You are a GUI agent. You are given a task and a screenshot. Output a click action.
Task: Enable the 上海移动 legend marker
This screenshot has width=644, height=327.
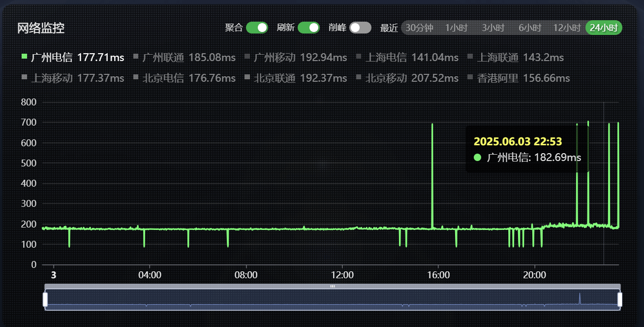point(25,77)
